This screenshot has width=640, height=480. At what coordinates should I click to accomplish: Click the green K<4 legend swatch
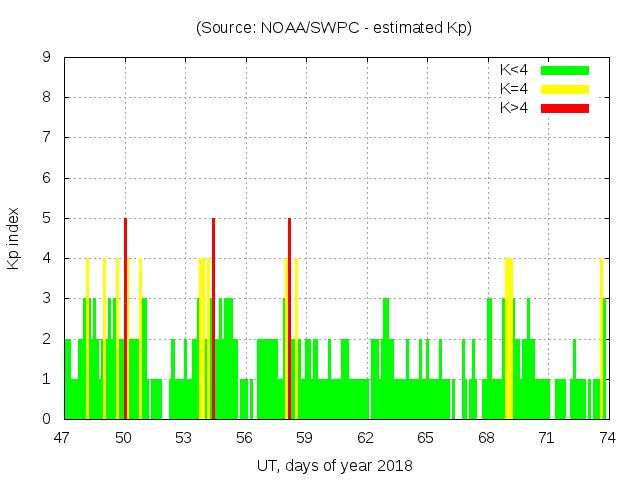pyautogui.click(x=565, y=70)
